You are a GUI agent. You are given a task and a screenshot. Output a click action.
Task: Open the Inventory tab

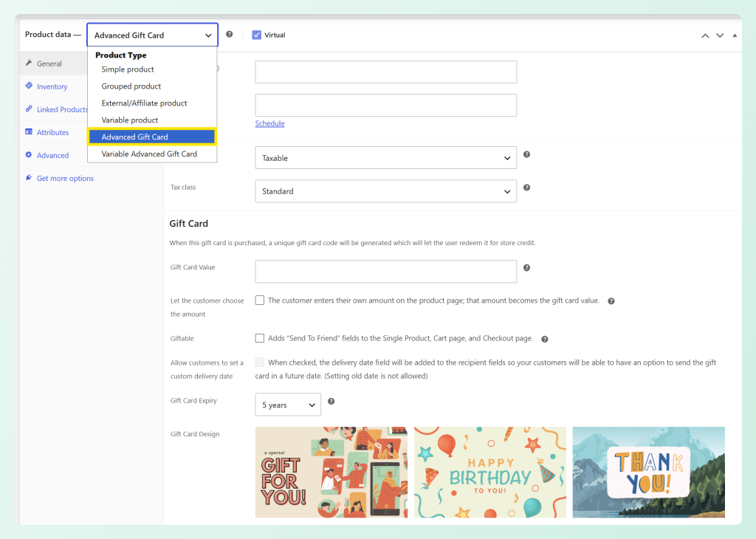53,87
